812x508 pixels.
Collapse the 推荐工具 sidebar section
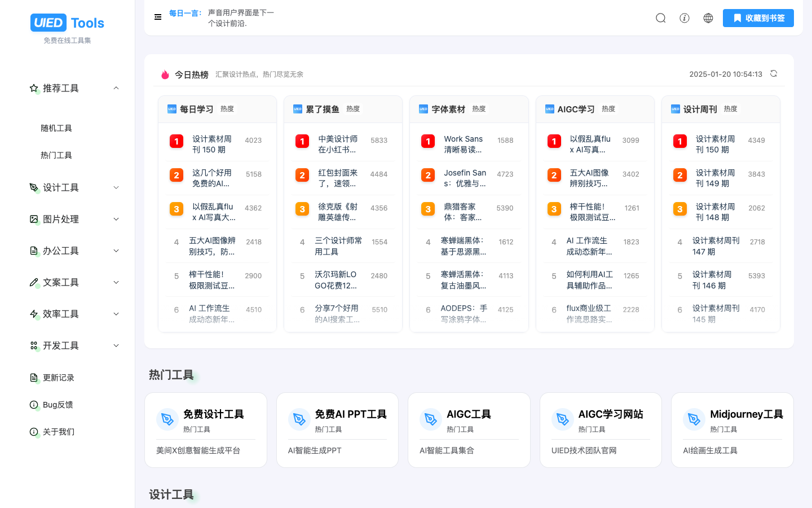click(116, 88)
